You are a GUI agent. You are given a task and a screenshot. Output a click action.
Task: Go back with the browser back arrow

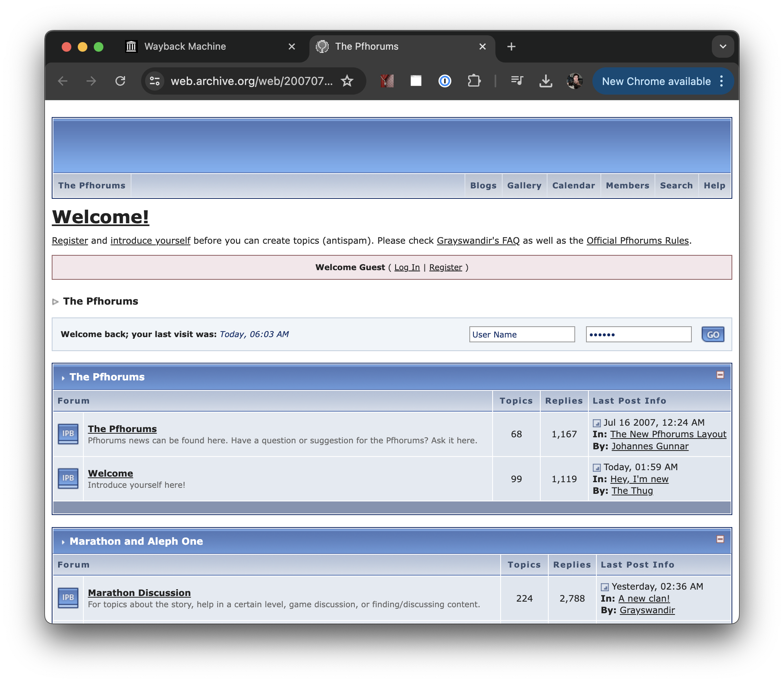click(x=63, y=81)
